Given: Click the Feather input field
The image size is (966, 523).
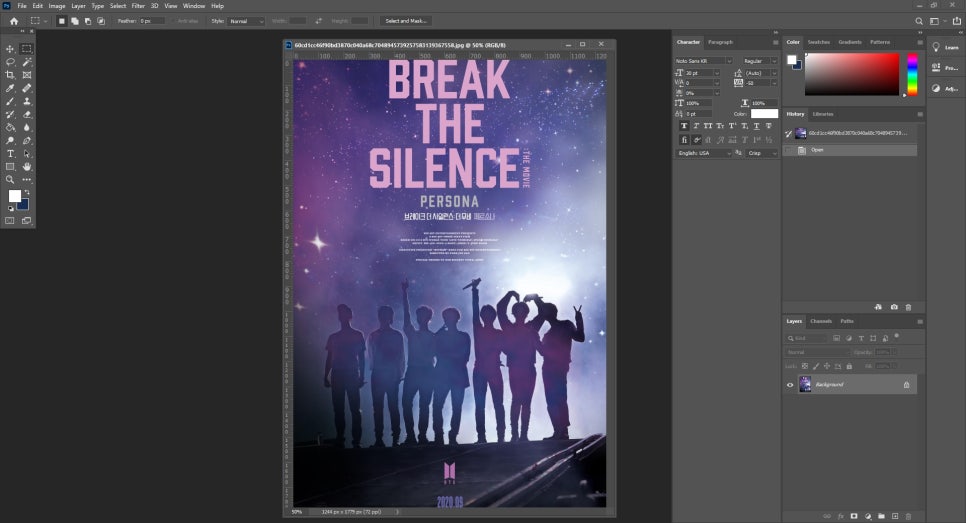Looking at the screenshot, I should coord(152,21).
